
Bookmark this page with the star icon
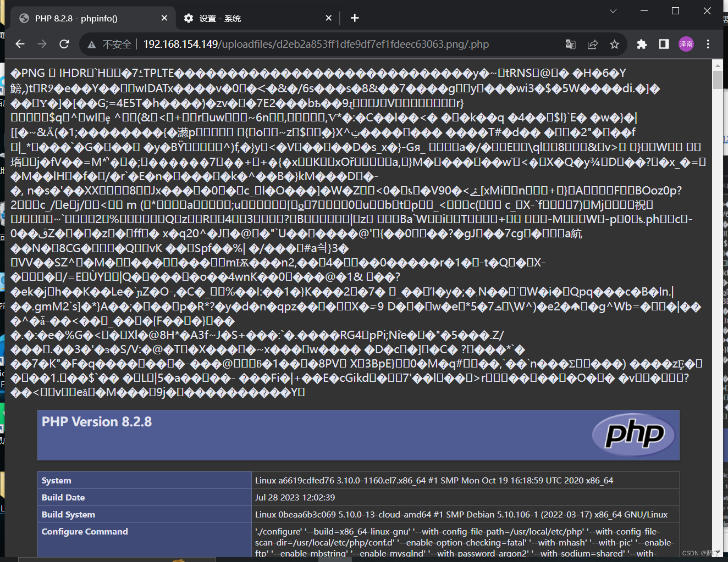(x=615, y=44)
